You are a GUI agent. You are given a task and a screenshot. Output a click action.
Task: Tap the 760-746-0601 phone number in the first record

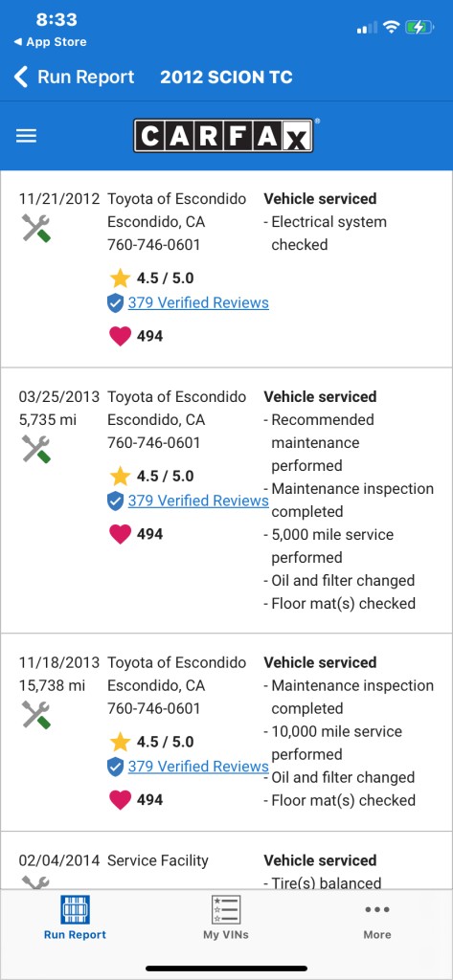pos(154,245)
